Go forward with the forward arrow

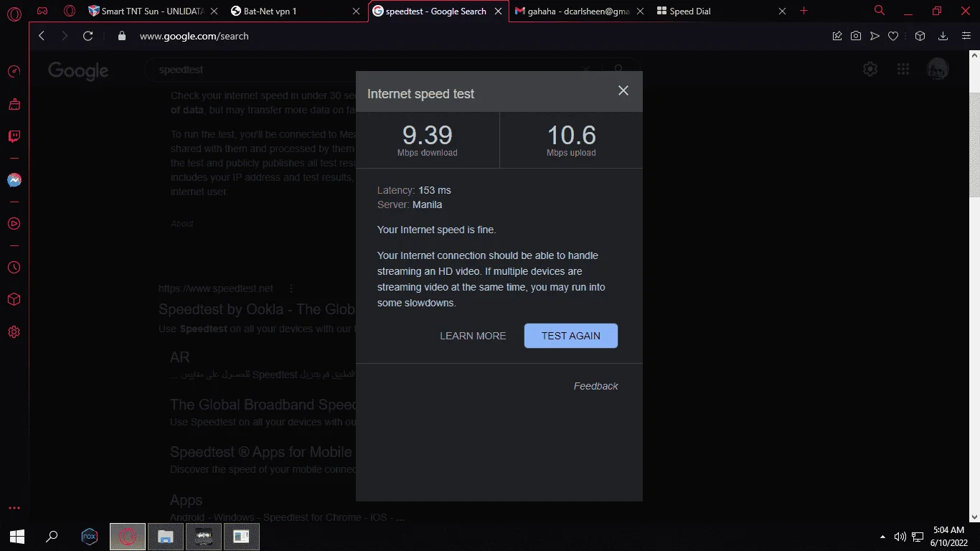pos(65,36)
